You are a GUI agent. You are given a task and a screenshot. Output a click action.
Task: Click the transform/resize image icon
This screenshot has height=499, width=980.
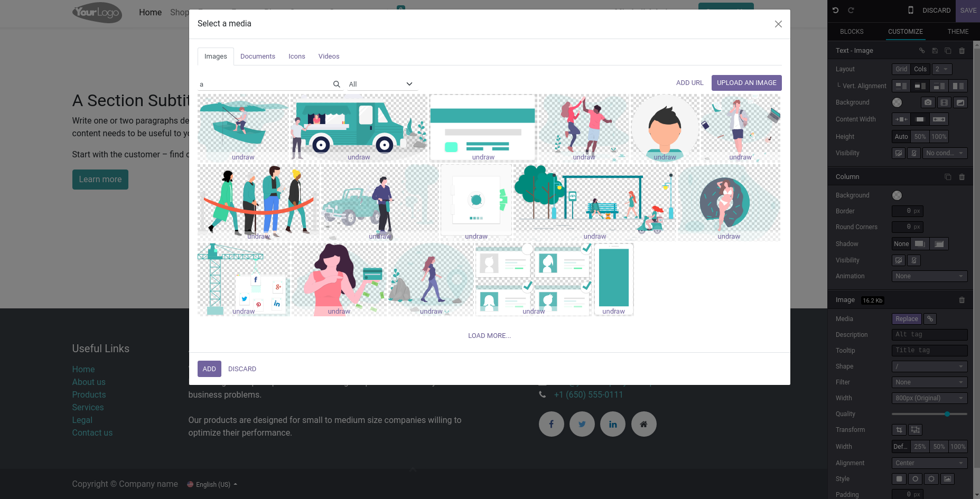(x=916, y=430)
